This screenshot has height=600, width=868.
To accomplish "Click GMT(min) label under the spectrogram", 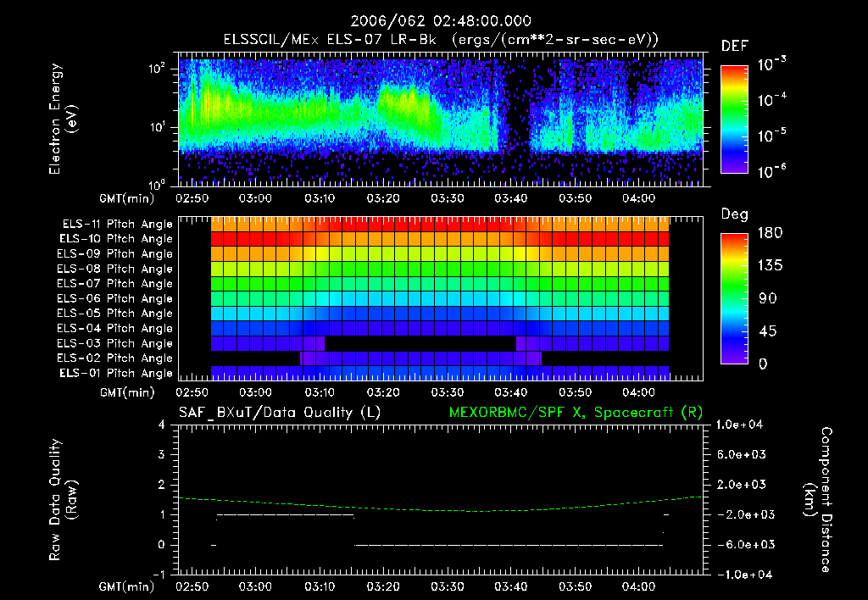I will pyautogui.click(x=127, y=198).
